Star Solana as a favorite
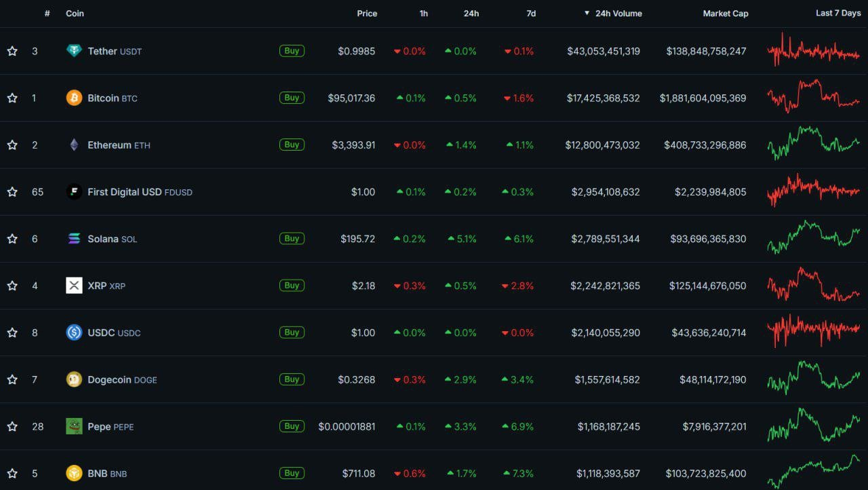This screenshot has width=868, height=490. 12,239
